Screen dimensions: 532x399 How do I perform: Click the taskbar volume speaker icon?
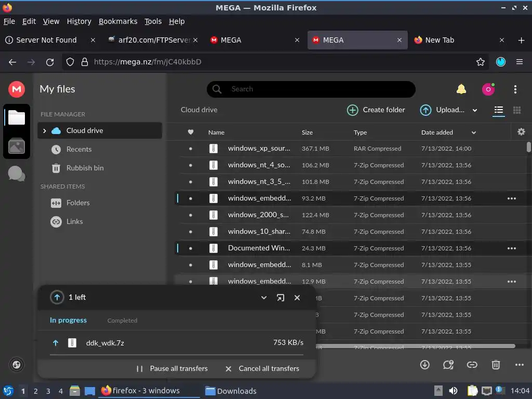(x=453, y=391)
